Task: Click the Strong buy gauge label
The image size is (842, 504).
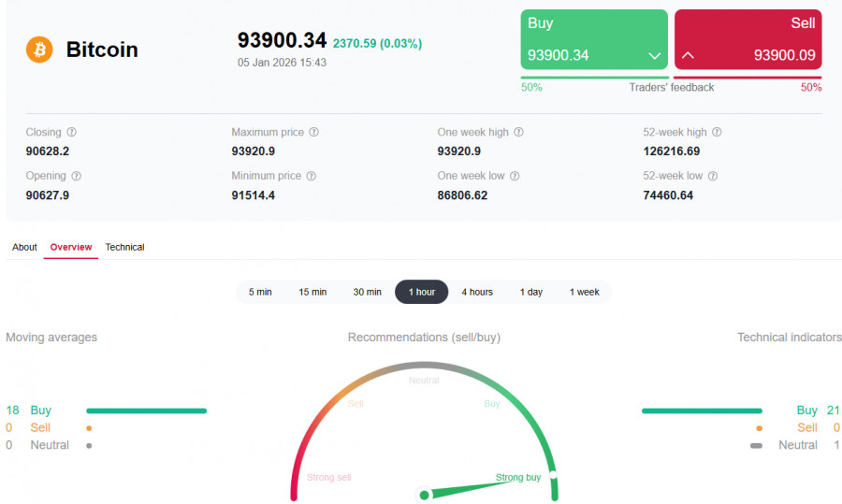Action: tap(518, 477)
